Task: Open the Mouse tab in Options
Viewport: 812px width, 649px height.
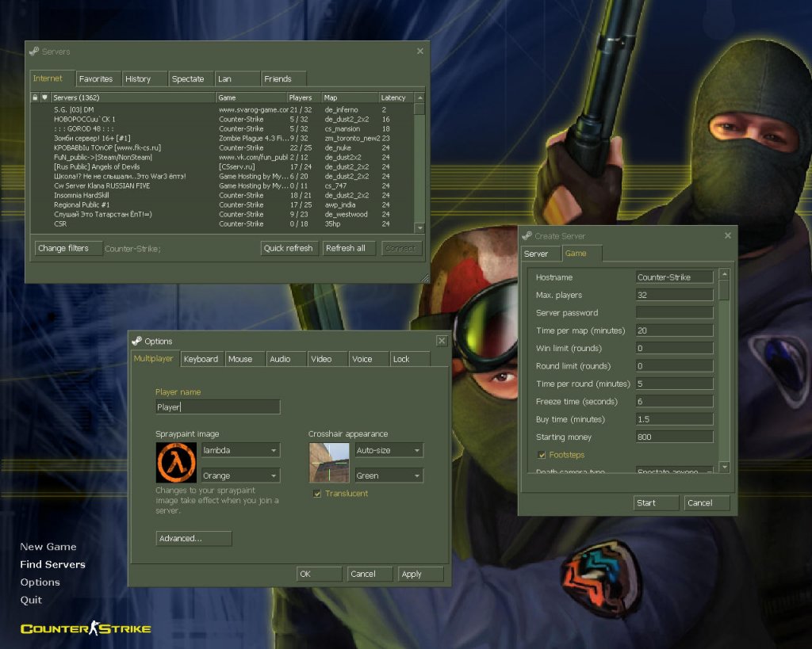Action: (245, 359)
